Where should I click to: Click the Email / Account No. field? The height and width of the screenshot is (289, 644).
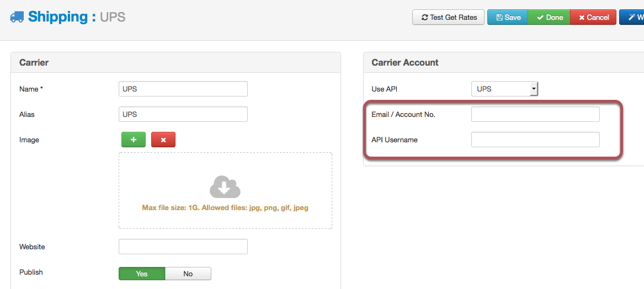tap(535, 114)
